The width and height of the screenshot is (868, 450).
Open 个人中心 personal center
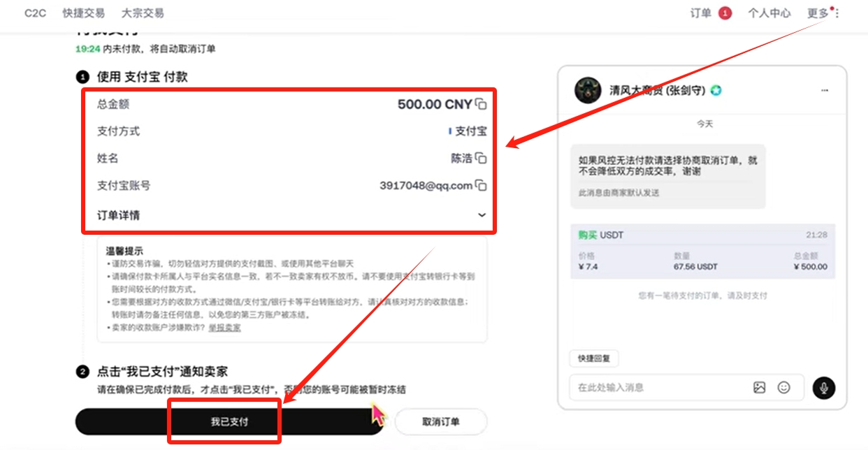tap(769, 13)
